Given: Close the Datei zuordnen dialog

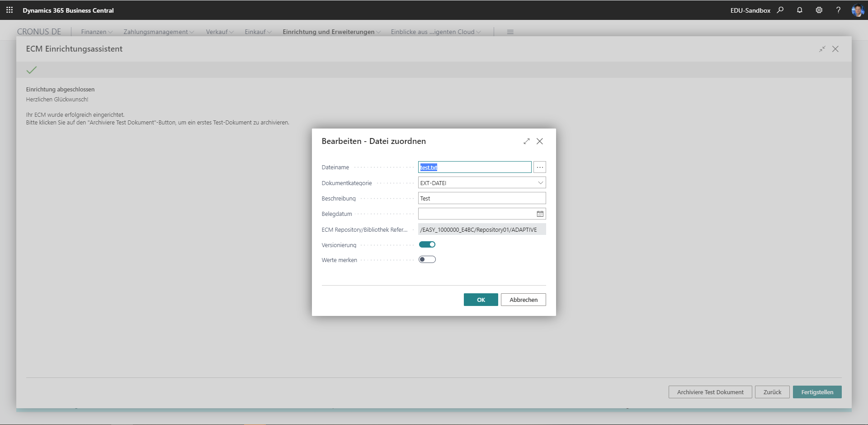Looking at the screenshot, I should (540, 141).
